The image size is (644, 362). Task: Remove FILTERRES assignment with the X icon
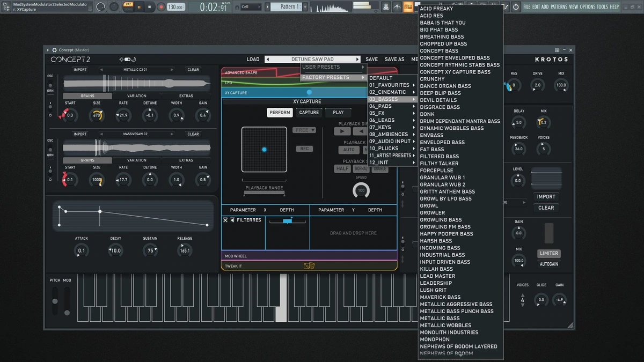[x=225, y=220]
